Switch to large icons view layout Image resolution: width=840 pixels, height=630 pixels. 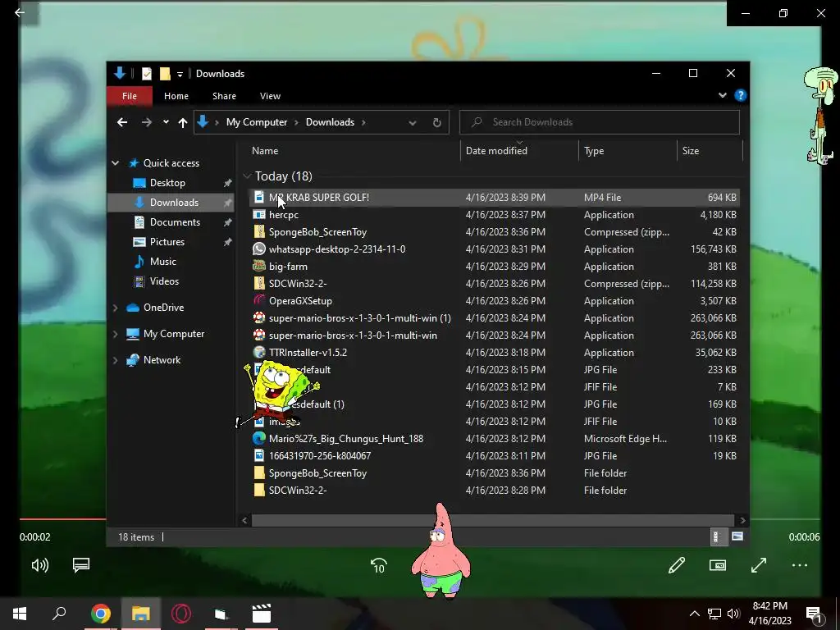pos(737,536)
